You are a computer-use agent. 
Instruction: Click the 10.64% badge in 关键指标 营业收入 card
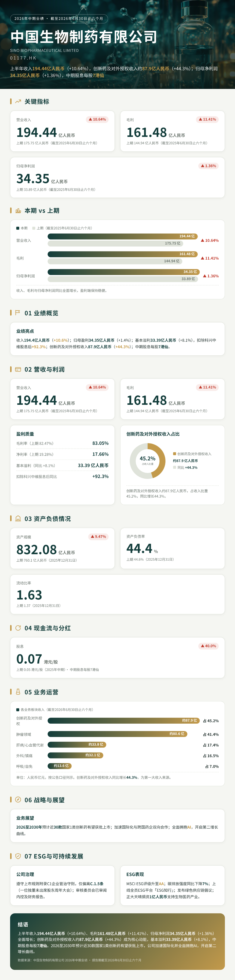97,120
